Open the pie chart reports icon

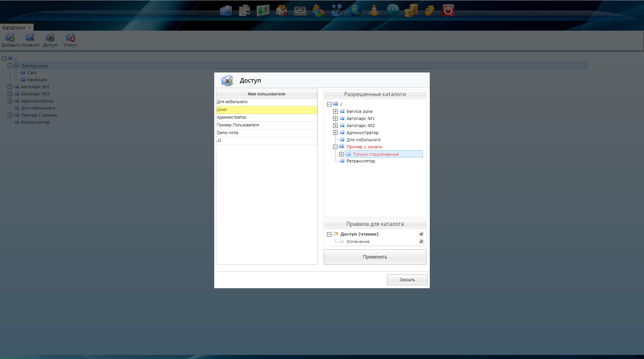pos(318,10)
